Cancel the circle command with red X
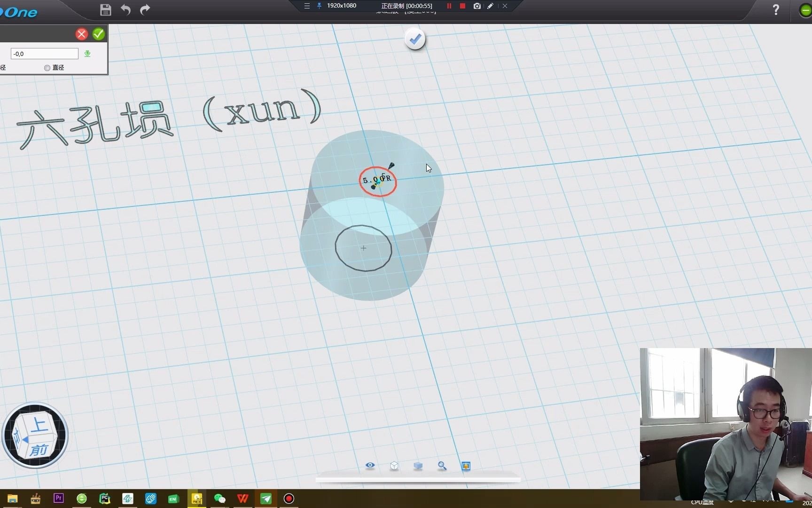Viewport: 812px width, 508px height. (x=82, y=34)
